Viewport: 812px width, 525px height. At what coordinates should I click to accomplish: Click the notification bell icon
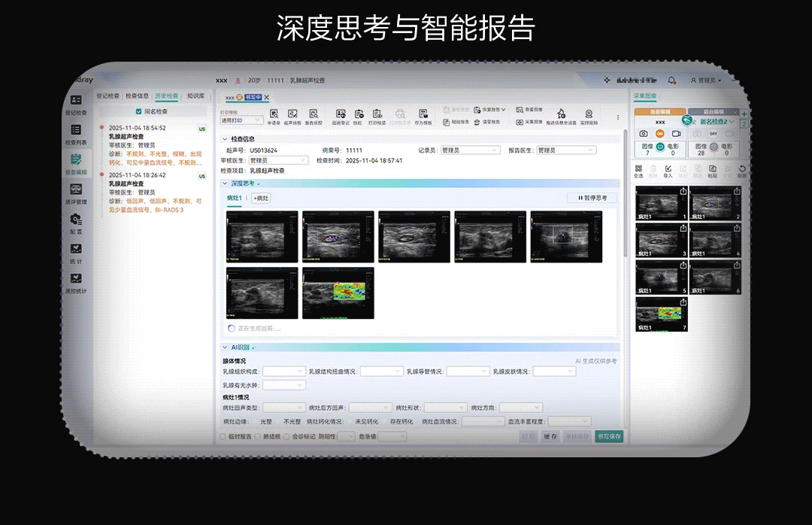tap(671, 80)
